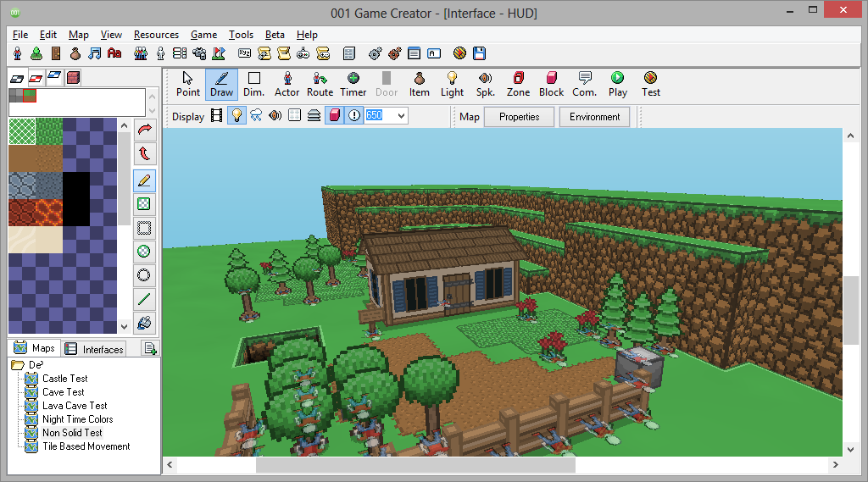The width and height of the screenshot is (868, 482).
Task: Click the floppy disk save icon
Action: 480,53
